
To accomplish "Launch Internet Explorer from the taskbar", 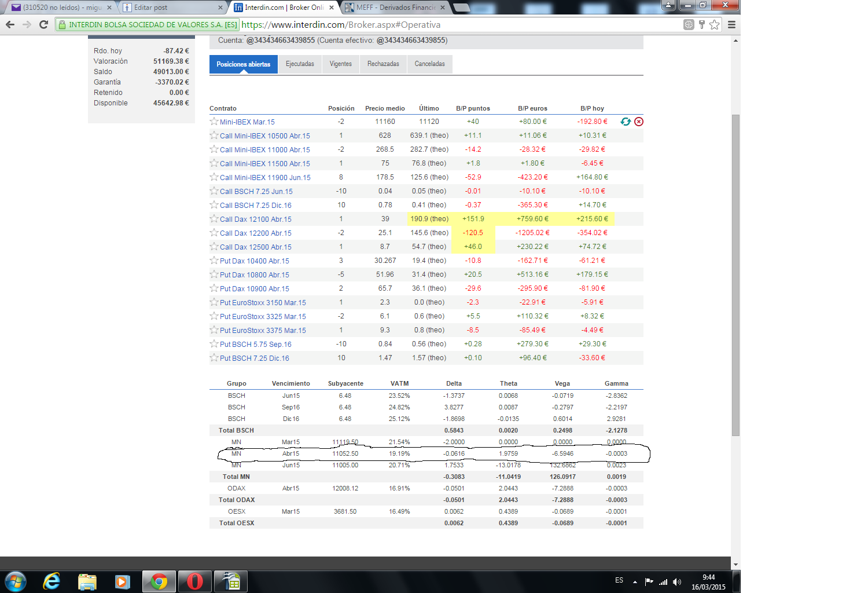I will (52, 581).
